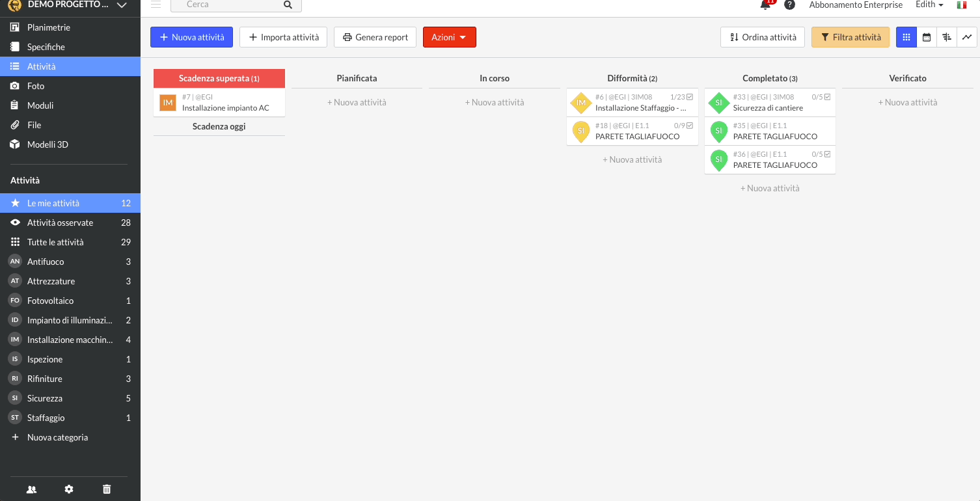Toggle the hamburger sidebar menu icon

156,5
